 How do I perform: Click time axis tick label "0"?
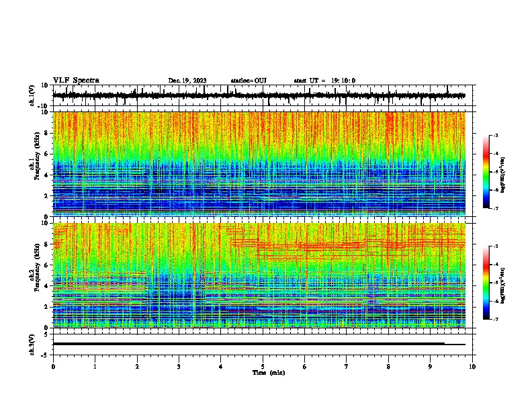point(53,367)
